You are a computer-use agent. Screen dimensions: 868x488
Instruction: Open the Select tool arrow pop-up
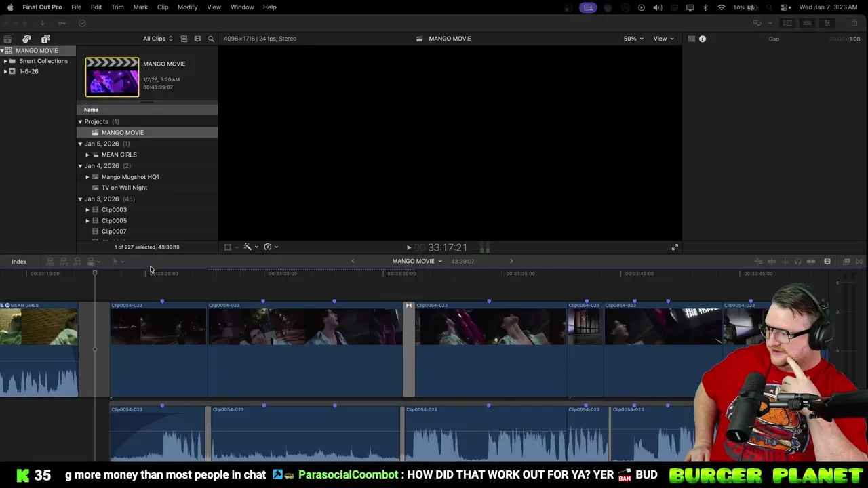(118, 262)
